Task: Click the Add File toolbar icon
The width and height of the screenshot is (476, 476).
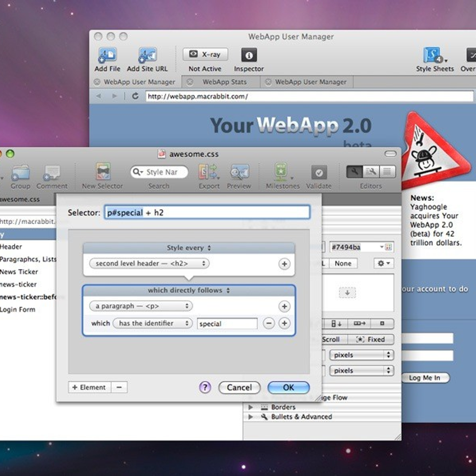Action: 107,56
